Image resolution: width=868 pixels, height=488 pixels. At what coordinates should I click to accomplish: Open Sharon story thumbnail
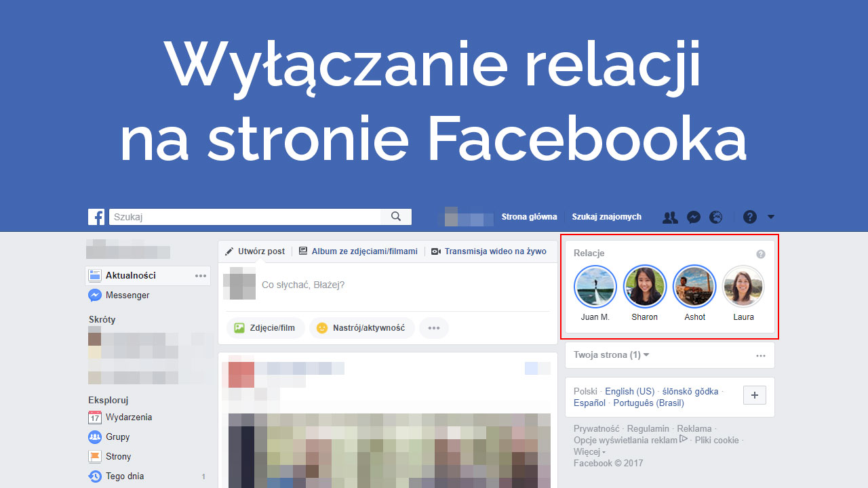(x=645, y=287)
